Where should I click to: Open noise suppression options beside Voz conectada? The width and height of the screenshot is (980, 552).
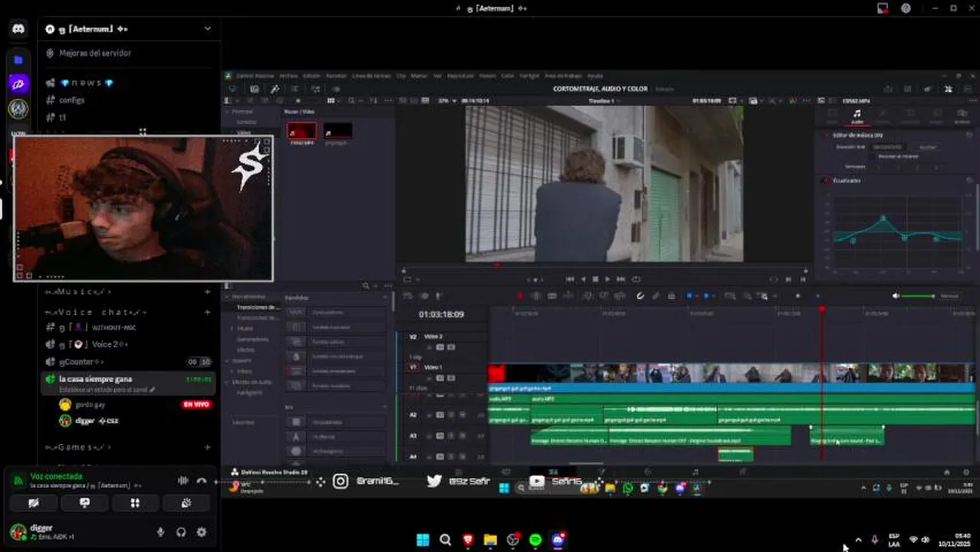click(x=183, y=481)
